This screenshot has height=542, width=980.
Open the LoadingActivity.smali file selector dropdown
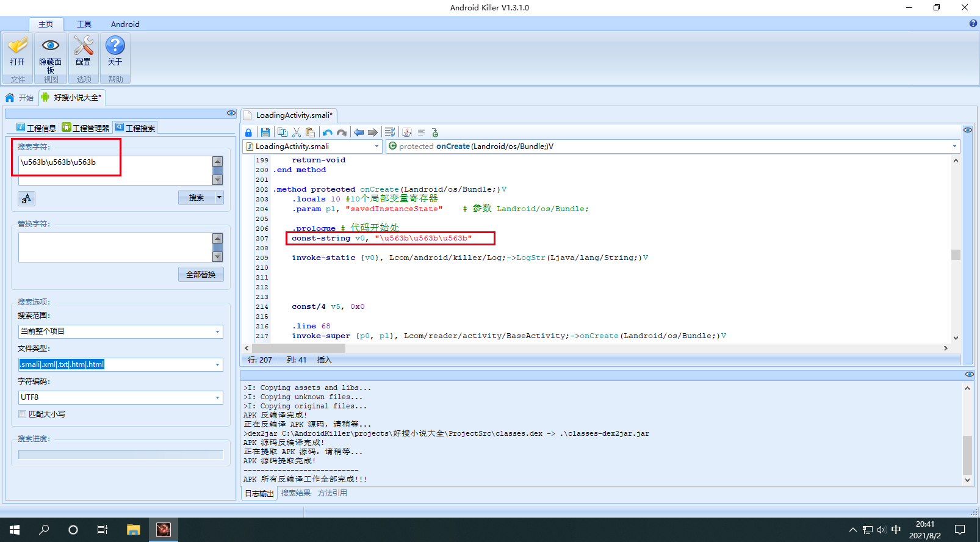click(377, 146)
